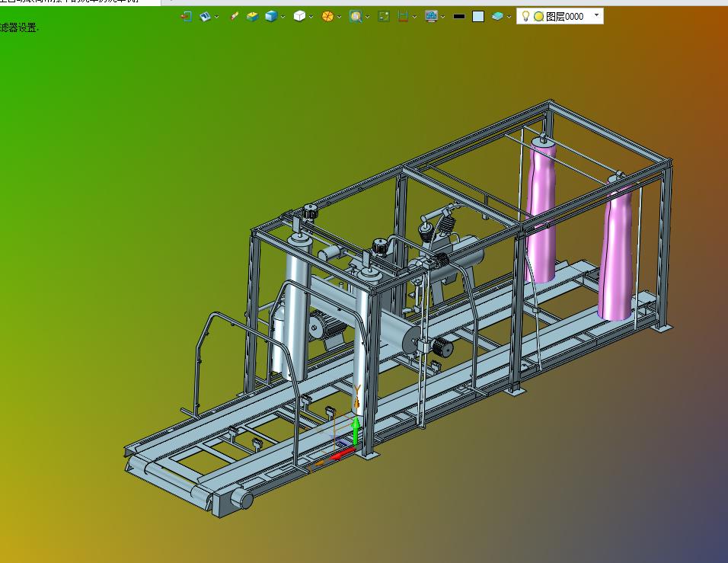Click the orange segmented circle icon
728x563 pixels.
point(327,16)
